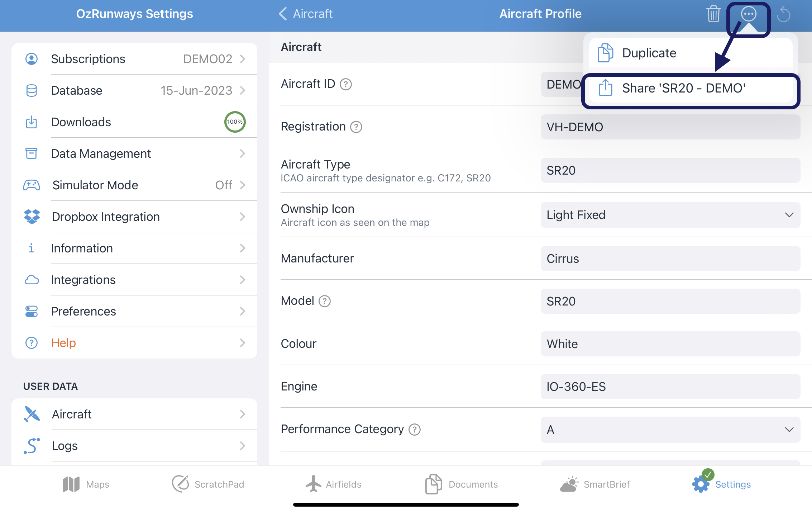The height and width of the screenshot is (512, 812).
Task: Tap the Duplicate copy icon
Action: pos(605,53)
